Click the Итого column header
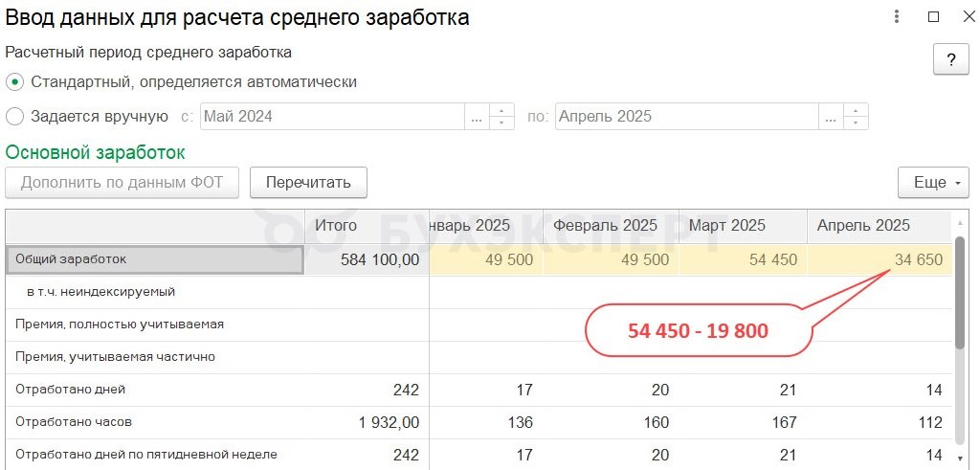This screenshot has width=980, height=470. (x=367, y=226)
